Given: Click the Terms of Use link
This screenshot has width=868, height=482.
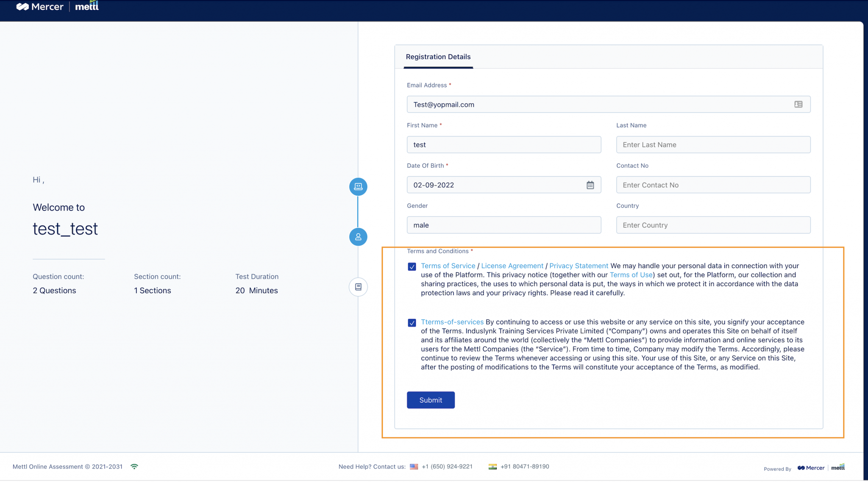Looking at the screenshot, I should tap(631, 274).
